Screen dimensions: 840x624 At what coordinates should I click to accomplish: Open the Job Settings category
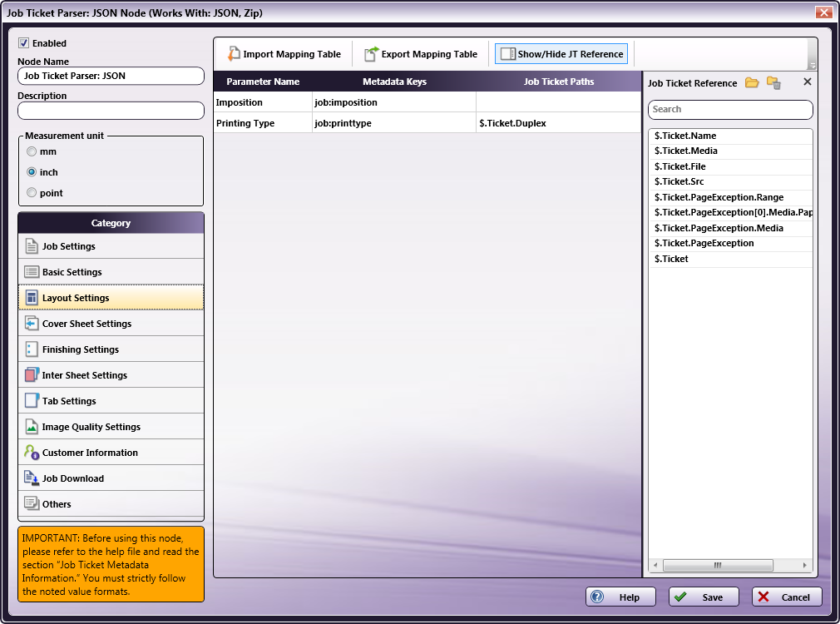[x=111, y=246]
